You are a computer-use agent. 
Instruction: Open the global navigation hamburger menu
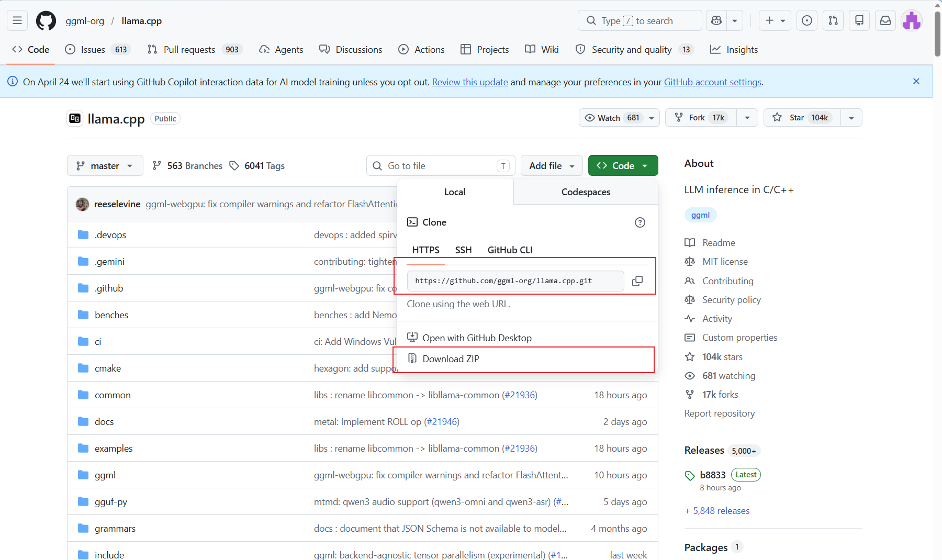pyautogui.click(x=17, y=20)
